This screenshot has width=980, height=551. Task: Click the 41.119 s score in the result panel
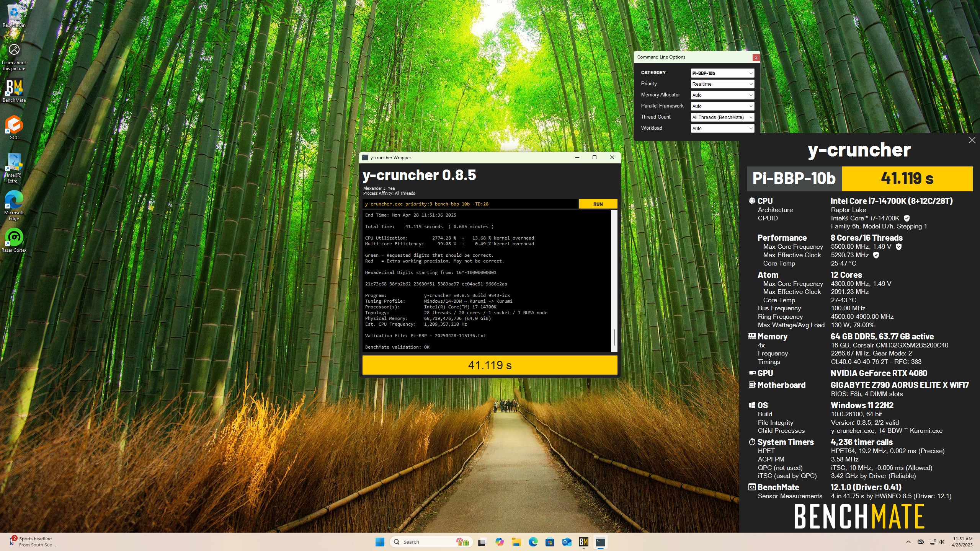click(907, 178)
